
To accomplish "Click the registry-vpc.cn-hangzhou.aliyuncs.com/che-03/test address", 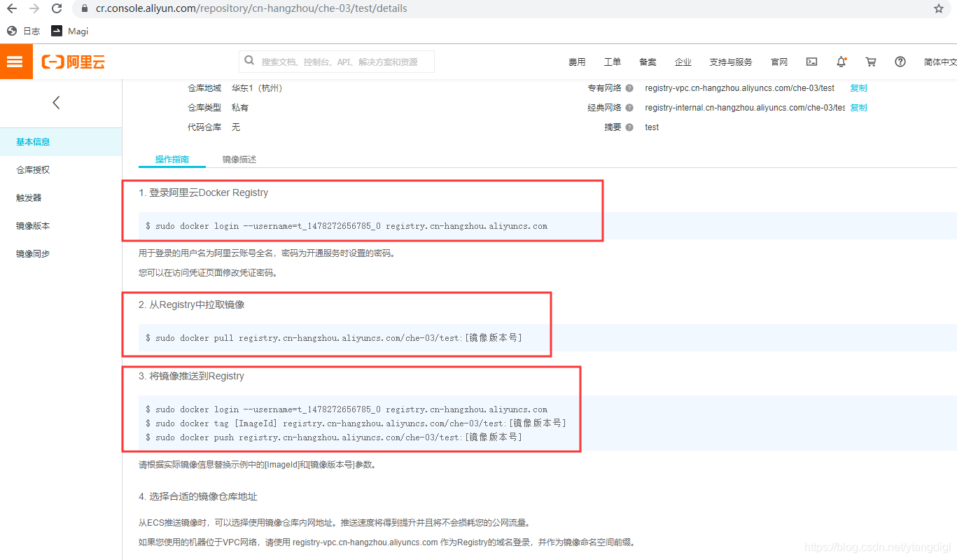I will pyautogui.click(x=739, y=88).
